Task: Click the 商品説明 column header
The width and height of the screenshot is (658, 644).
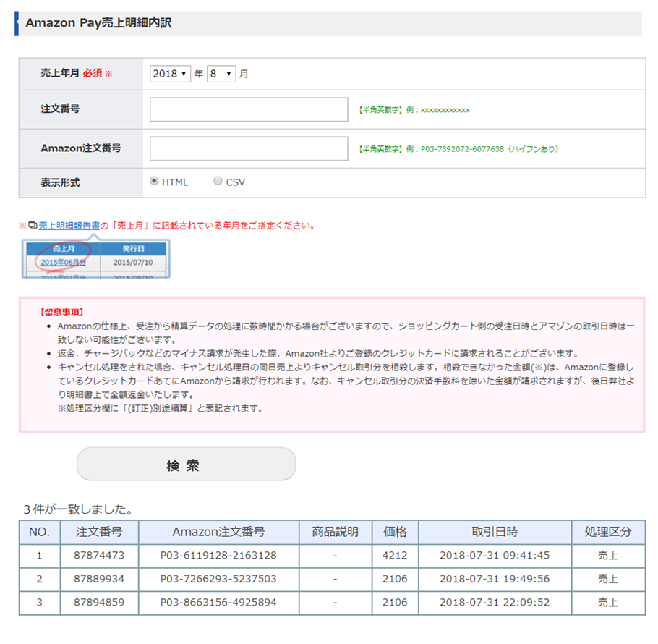Action: coord(336,533)
